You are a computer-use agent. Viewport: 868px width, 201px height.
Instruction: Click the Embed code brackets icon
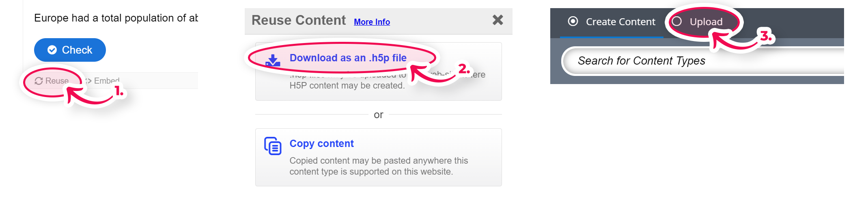tap(88, 81)
